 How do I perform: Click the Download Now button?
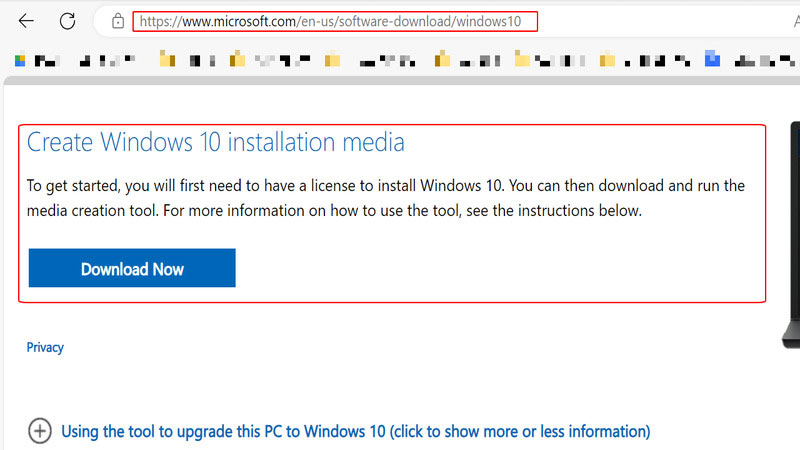tap(132, 268)
